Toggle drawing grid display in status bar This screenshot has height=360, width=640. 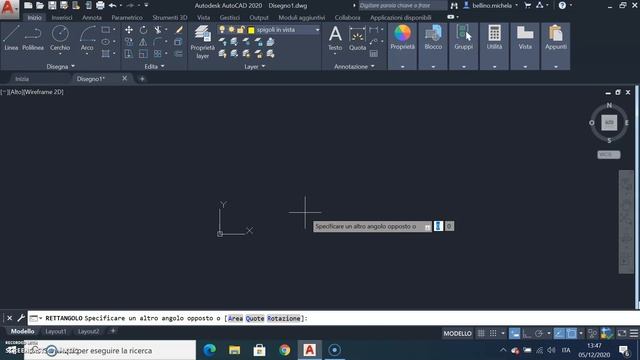point(481,333)
